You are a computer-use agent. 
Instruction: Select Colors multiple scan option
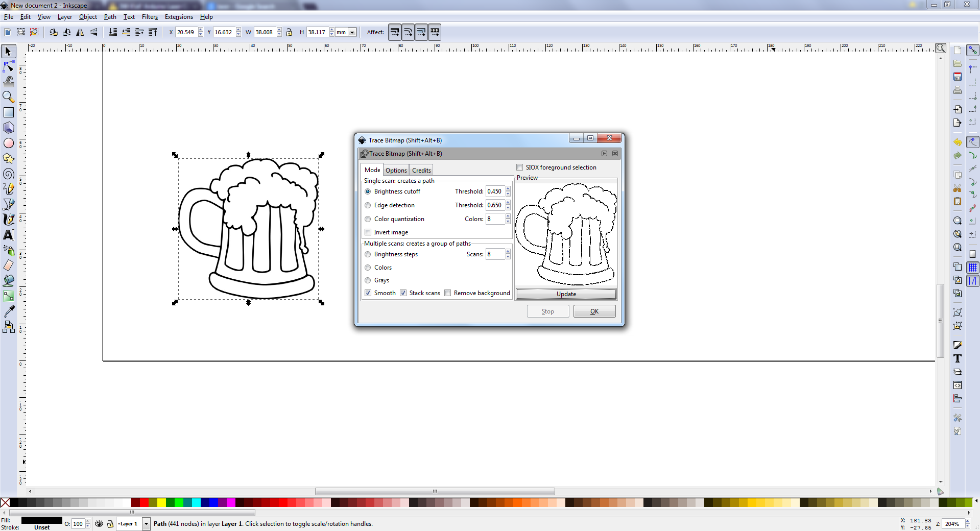[368, 268]
